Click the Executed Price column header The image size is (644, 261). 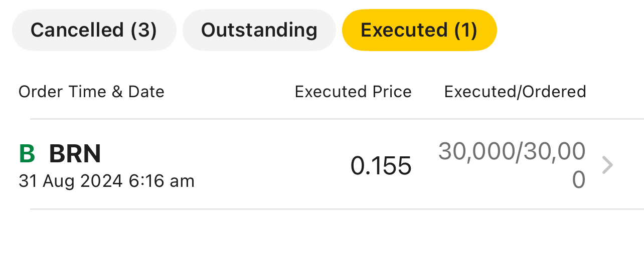(x=353, y=92)
